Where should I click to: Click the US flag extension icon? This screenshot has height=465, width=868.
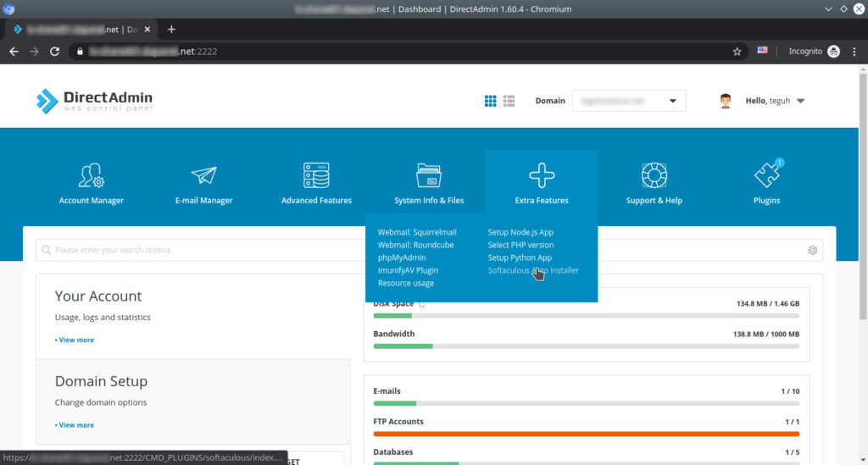coord(762,50)
